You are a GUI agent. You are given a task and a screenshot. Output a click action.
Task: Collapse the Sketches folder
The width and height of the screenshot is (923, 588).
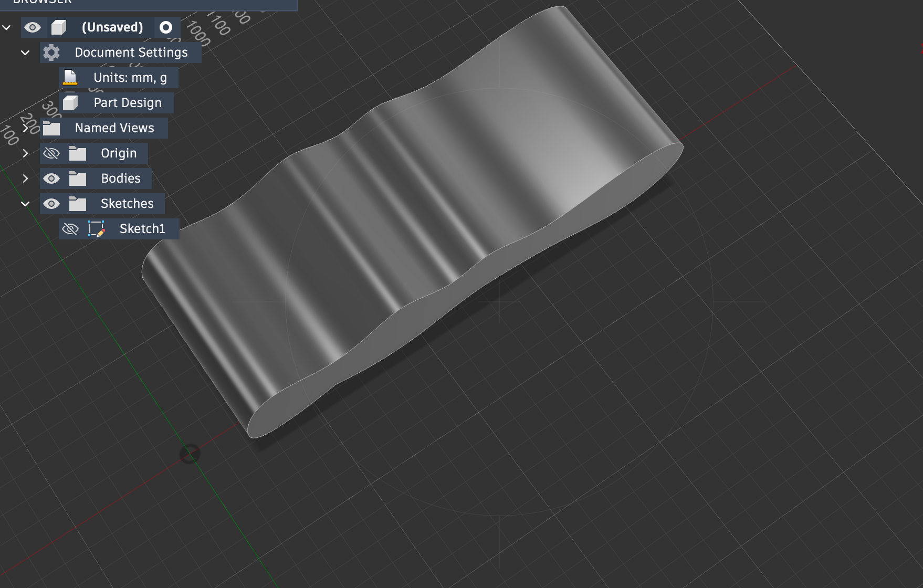25,204
